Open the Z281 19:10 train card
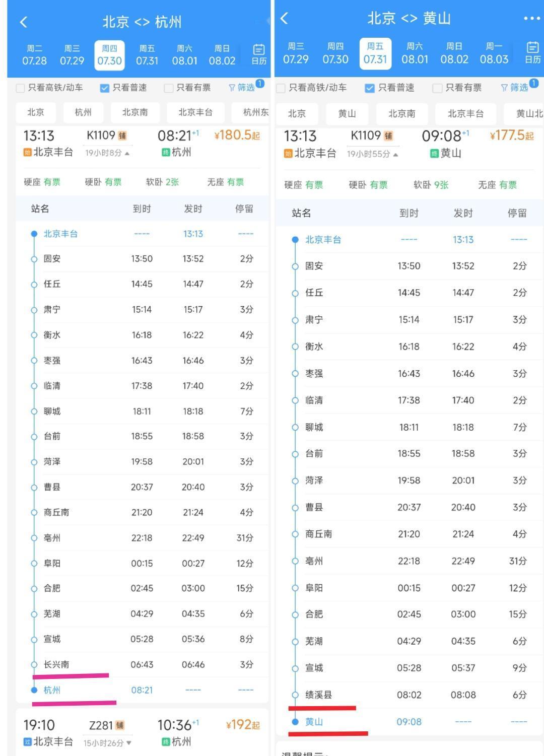 (x=143, y=732)
